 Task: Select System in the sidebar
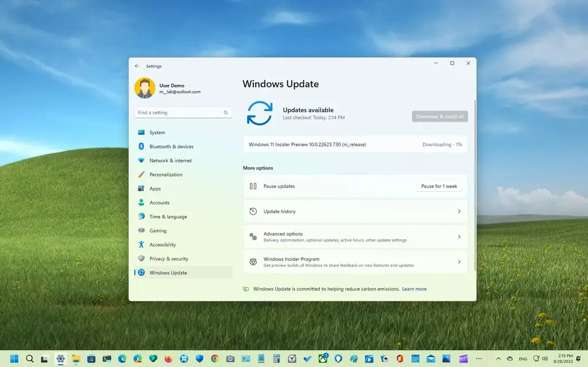(x=157, y=133)
